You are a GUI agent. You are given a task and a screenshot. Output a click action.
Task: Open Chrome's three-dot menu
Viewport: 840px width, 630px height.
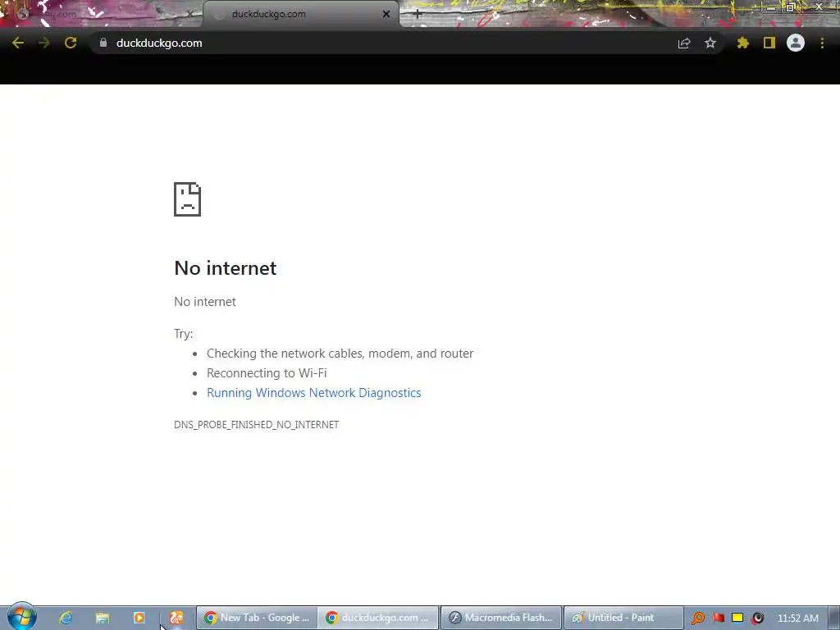pos(822,43)
